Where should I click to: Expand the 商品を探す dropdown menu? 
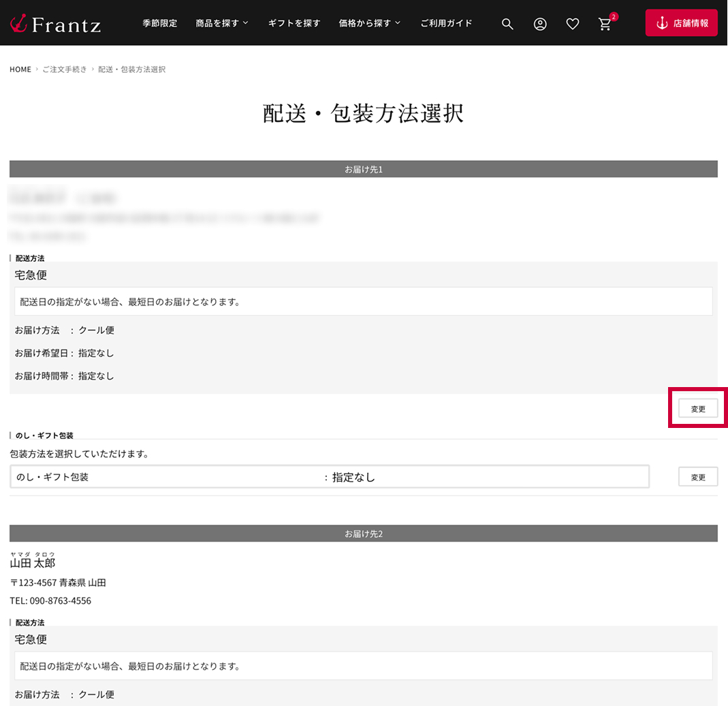click(222, 23)
